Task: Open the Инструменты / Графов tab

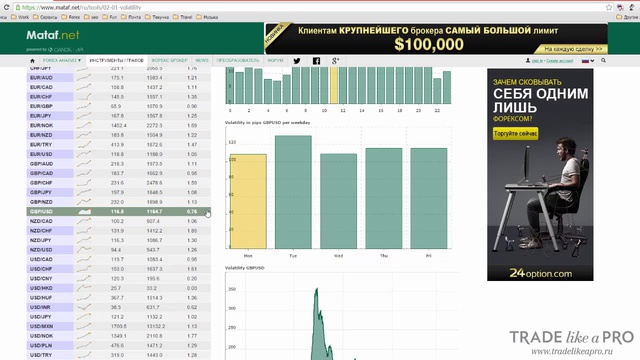Action: (116, 60)
